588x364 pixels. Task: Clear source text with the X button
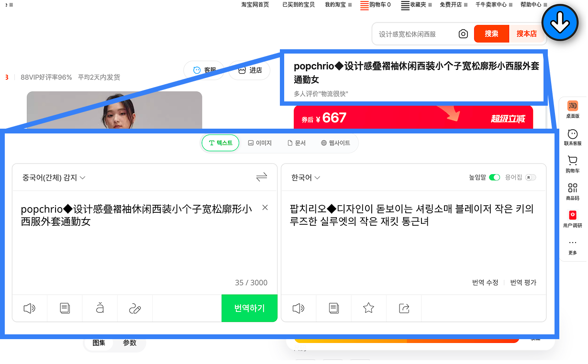[265, 207]
